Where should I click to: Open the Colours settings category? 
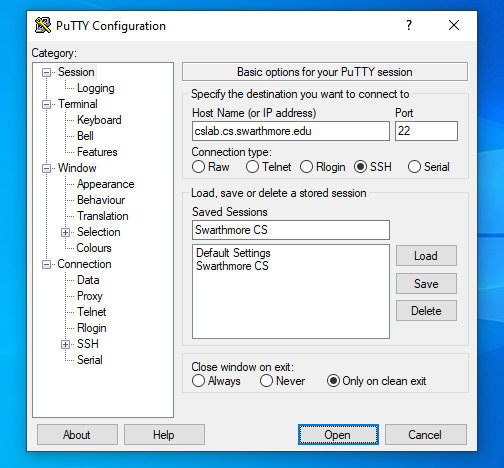pyautogui.click(x=94, y=248)
